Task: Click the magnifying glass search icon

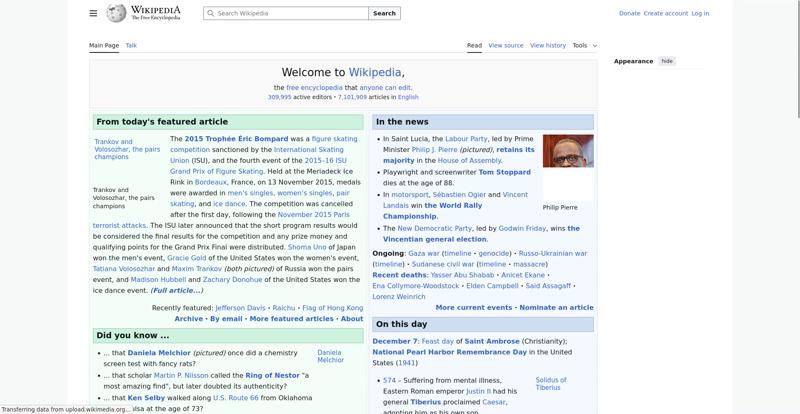Action: (x=210, y=14)
